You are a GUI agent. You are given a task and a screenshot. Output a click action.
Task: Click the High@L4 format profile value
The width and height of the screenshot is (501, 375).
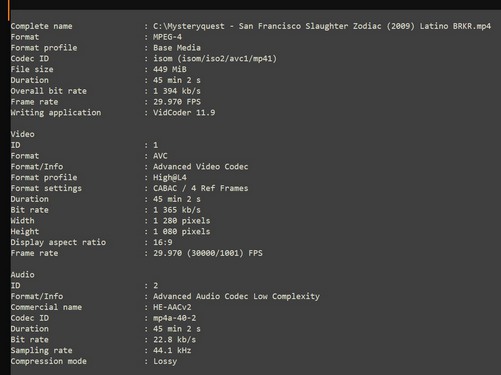(170, 177)
